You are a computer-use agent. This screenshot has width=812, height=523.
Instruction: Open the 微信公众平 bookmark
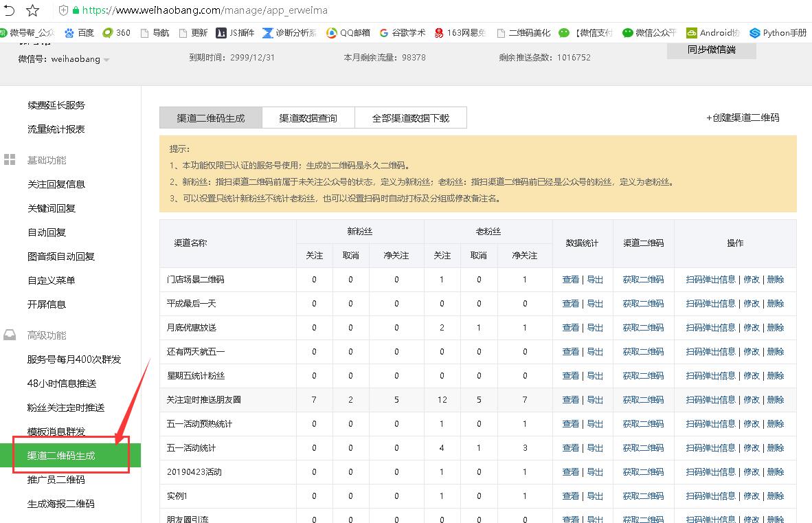click(x=649, y=32)
